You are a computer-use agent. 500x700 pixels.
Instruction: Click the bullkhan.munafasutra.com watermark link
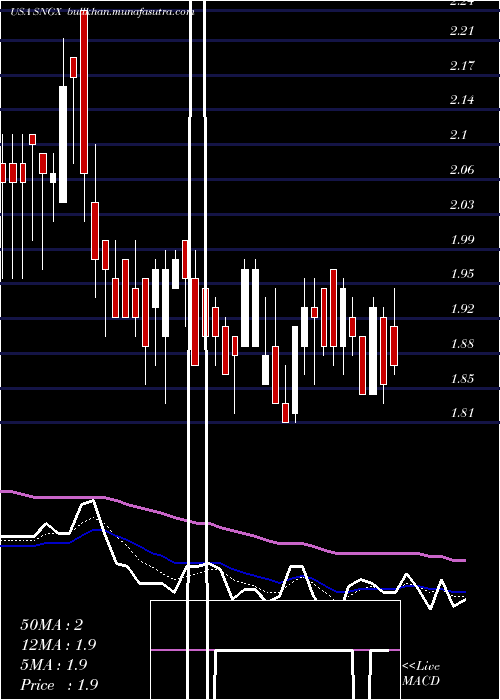point(130,12)
